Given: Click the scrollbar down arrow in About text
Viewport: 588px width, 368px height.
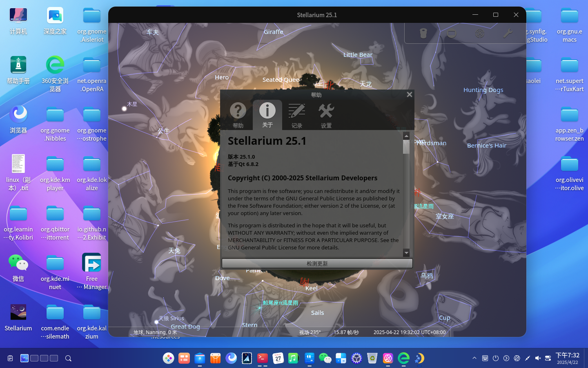Looking at the screenshot, I should click(406, 253).
